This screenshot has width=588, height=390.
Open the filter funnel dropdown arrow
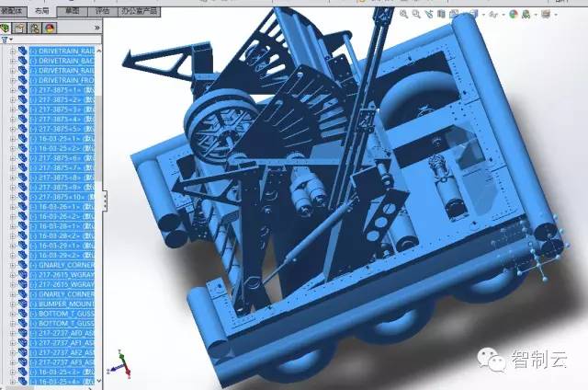[11, 40]
